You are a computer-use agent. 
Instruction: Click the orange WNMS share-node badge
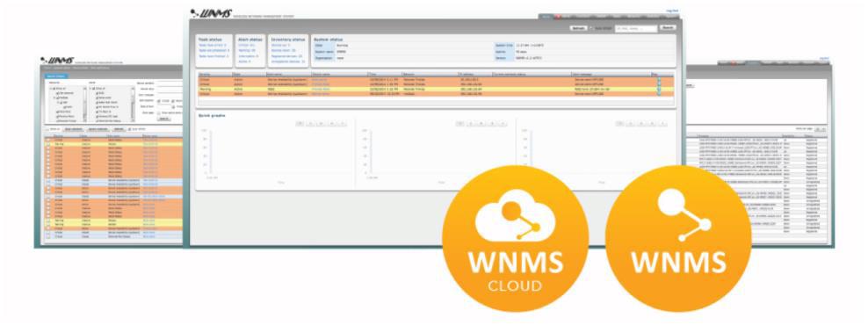pyautogui.click(x=678, y=238)
